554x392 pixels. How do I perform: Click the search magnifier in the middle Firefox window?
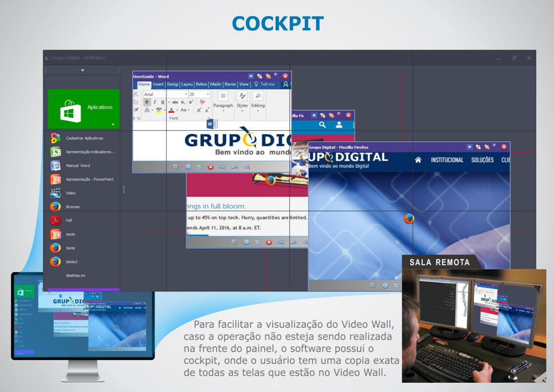pos(322,125)
